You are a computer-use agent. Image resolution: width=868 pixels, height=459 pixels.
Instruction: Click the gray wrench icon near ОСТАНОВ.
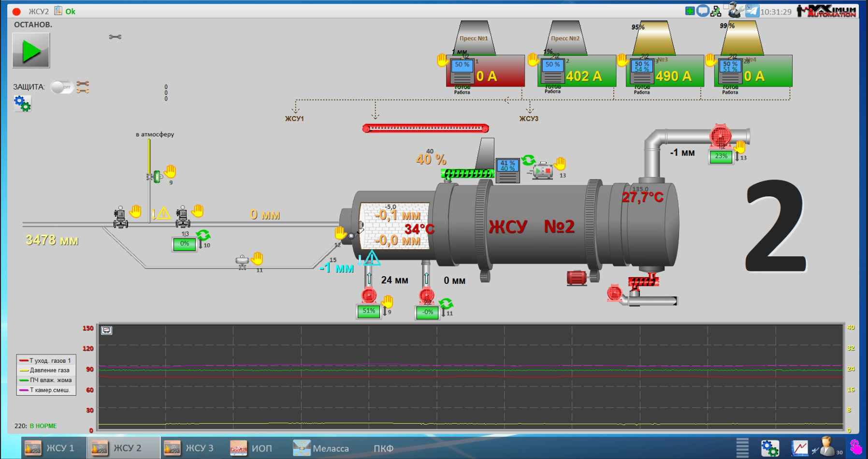115,37
